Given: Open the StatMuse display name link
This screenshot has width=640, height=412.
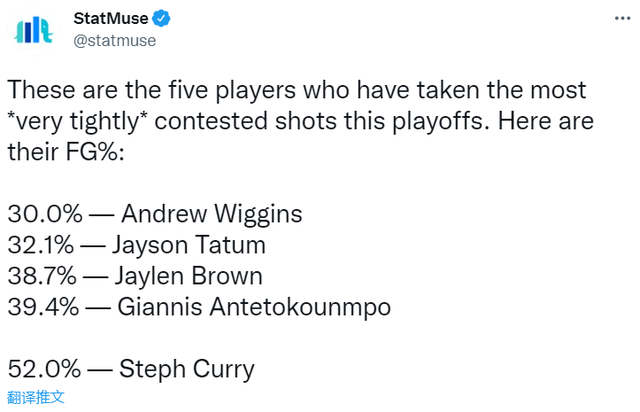Looking at the screenshot, I should click(109, 19).
